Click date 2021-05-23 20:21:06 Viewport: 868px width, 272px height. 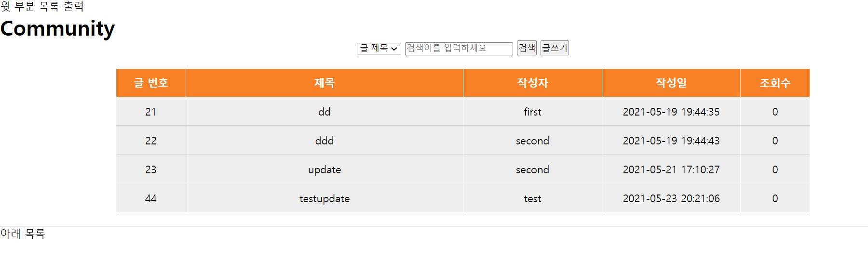(671, 198)
